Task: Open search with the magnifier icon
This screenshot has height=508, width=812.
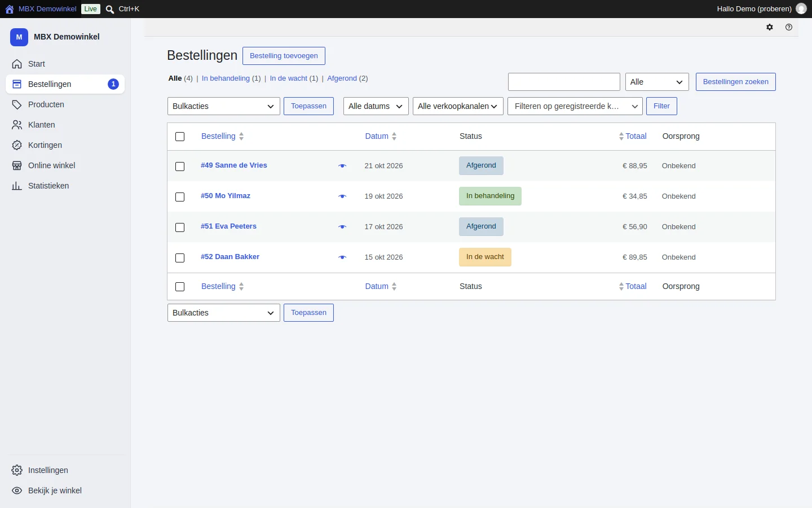Action: pyautogui.click(x=110, y=9)
